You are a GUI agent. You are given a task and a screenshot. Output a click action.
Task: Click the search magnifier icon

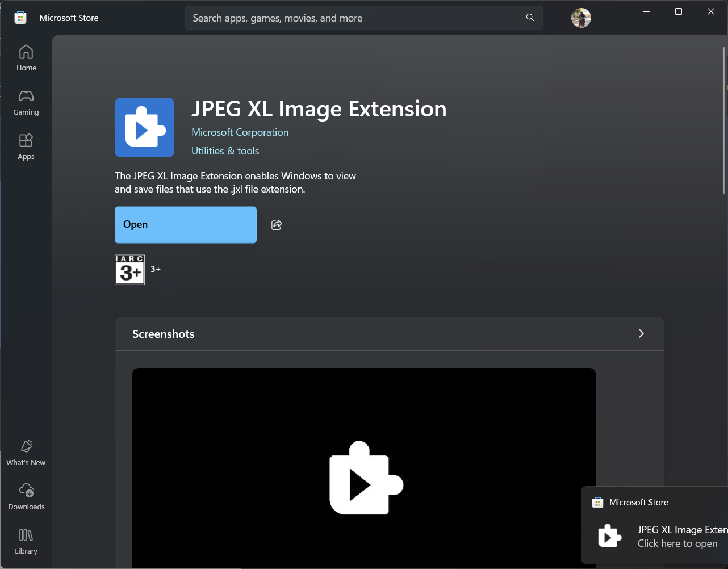(x=530, y=18)
